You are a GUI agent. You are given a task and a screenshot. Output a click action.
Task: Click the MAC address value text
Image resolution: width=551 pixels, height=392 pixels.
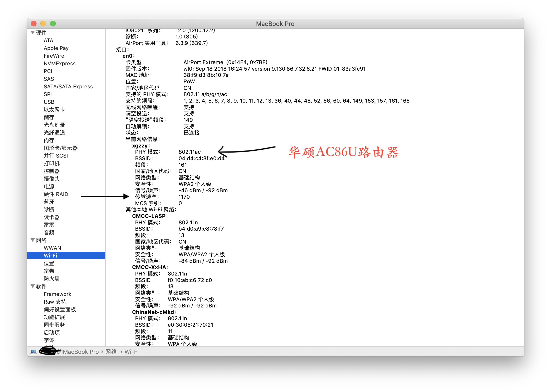206,75
